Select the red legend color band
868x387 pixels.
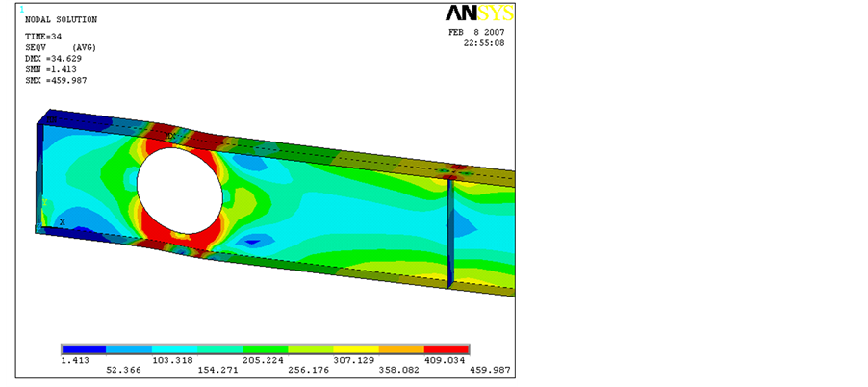[x=447, y=348]
